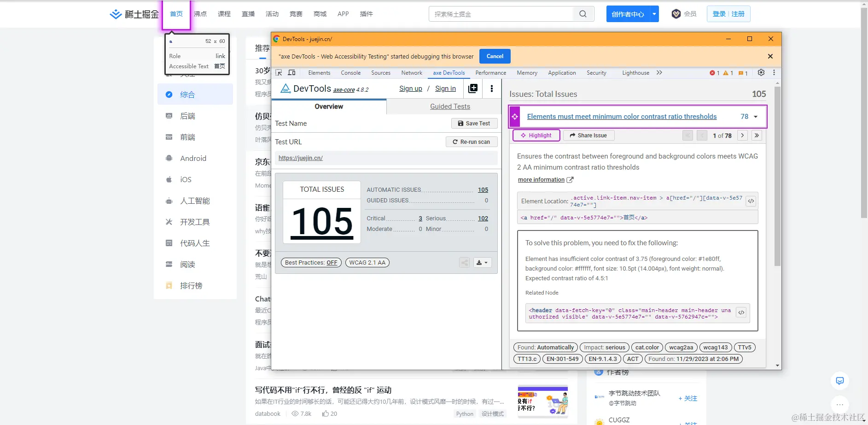The width and height of the screenshot is (868, 425).
Task: Select the 人工智能 sidebar category
Action: [195, 201]
